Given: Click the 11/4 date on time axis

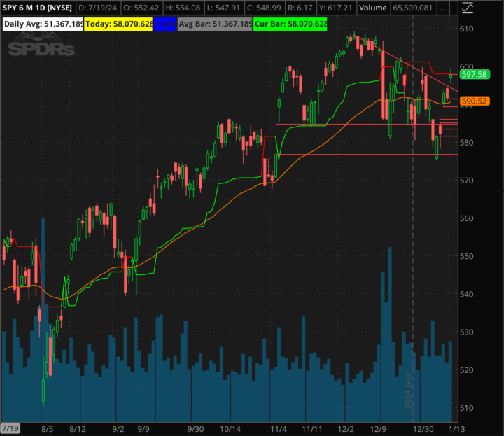Looking at the screenshot, I should tap(279, 429).
